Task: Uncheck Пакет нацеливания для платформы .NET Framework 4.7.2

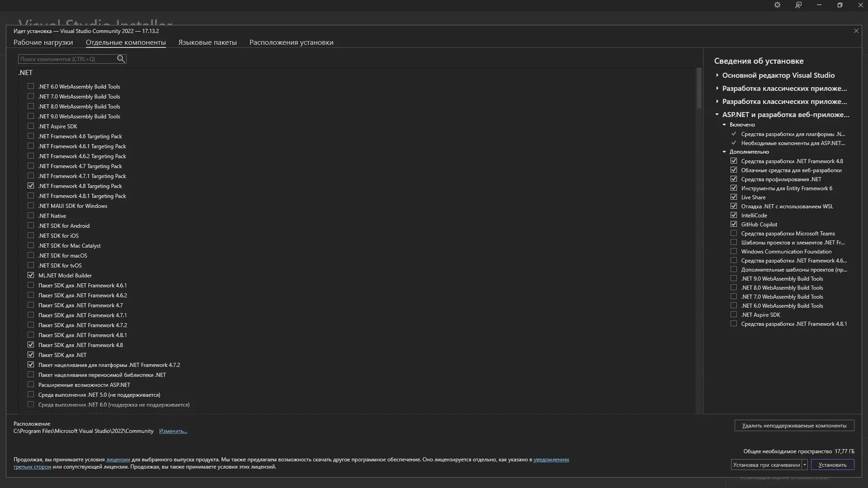Action: point(31,365)
